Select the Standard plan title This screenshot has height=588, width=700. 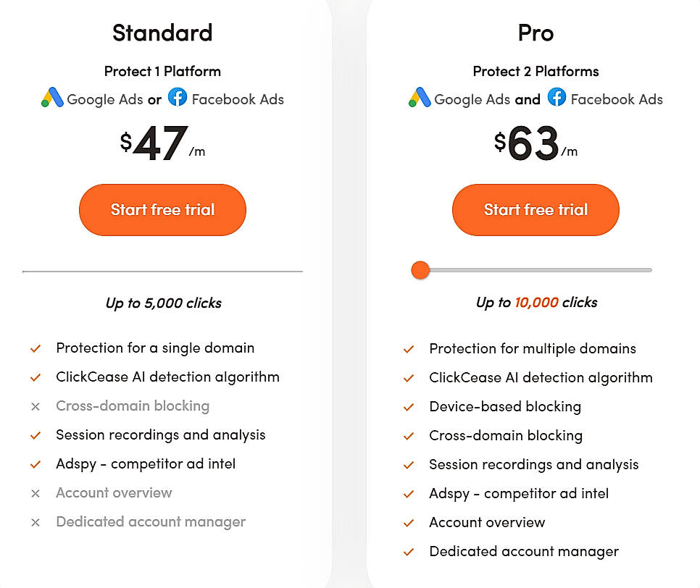click(x=162, y=33)
